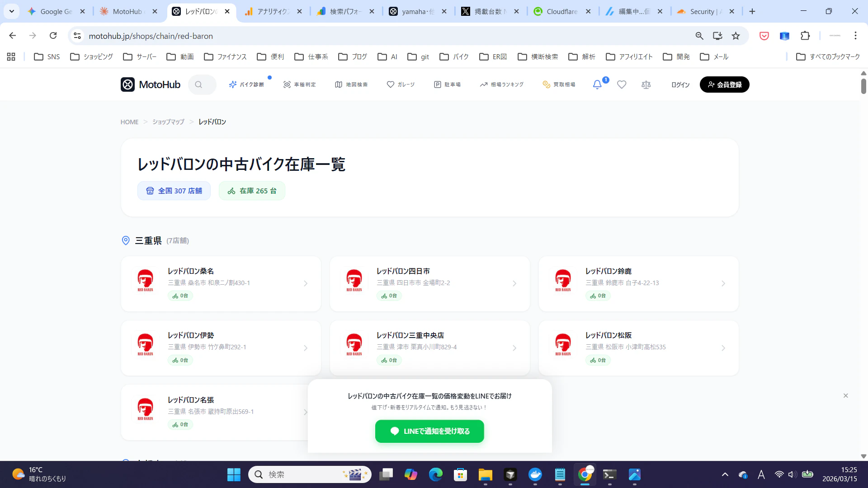This screenshot has width=868, height=488.
Task: Switch to the Cloudflare tab
Action: [x=562, y=11]
